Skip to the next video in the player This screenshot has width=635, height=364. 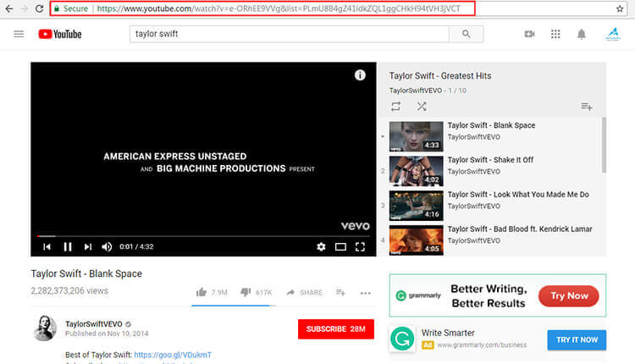(x=88, y=246)
